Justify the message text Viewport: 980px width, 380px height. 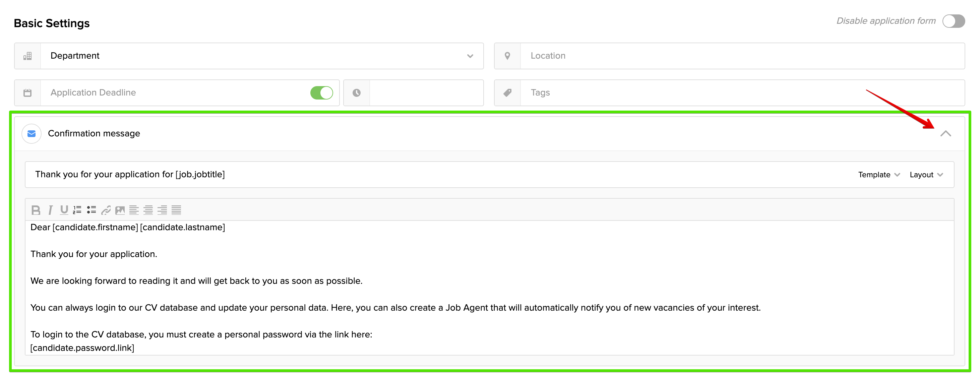176,210
